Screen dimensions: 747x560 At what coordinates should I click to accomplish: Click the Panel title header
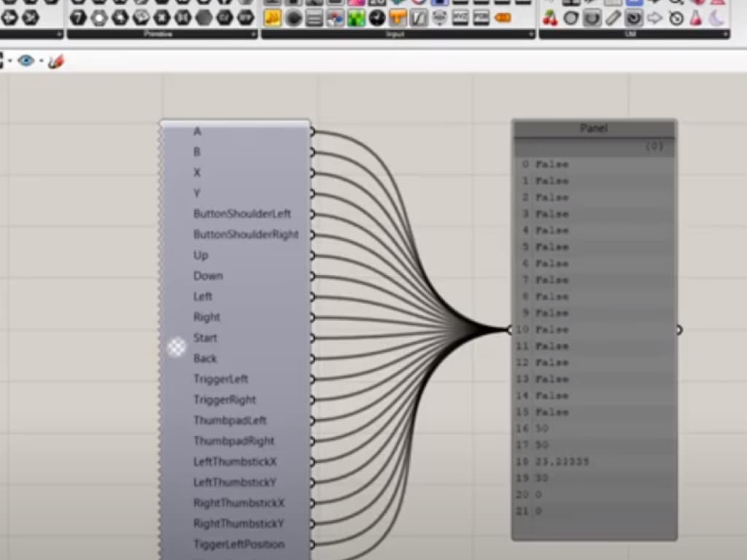pos(594,128)
